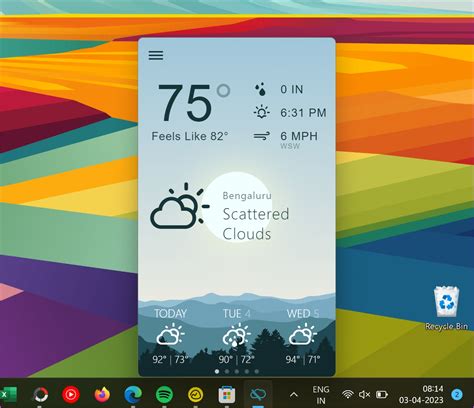
Task: Launch Firefox from the taskbar
Action: pos(102,395)
